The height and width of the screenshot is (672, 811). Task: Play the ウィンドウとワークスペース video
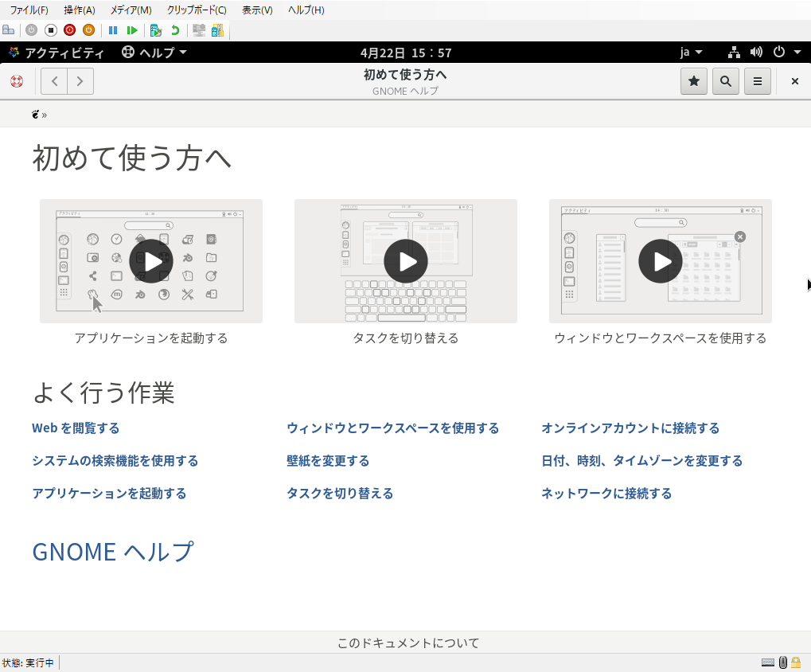coord(660,261)
